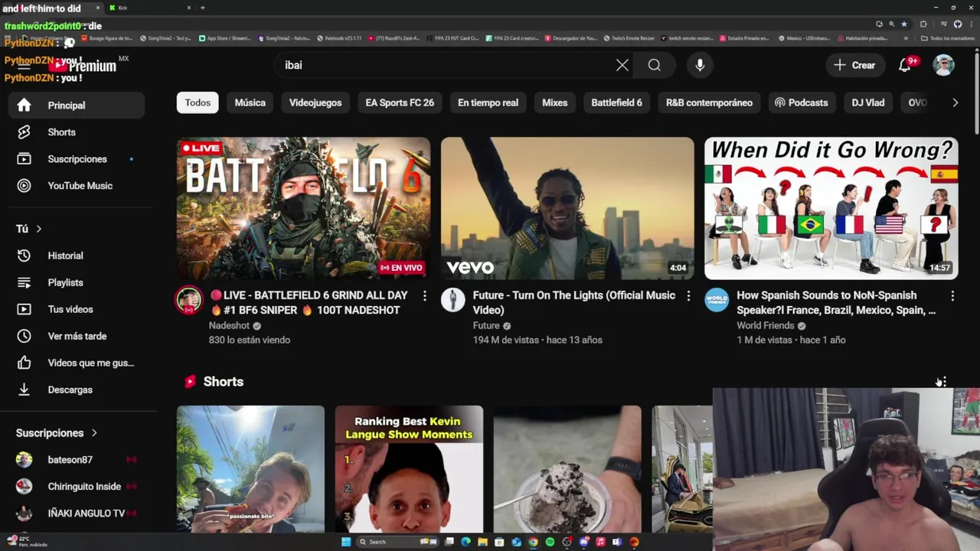This screenshot has width=980, height=551.
Task: Open IÑAKI ANGULO TV subscription channel
Action: 76,514
